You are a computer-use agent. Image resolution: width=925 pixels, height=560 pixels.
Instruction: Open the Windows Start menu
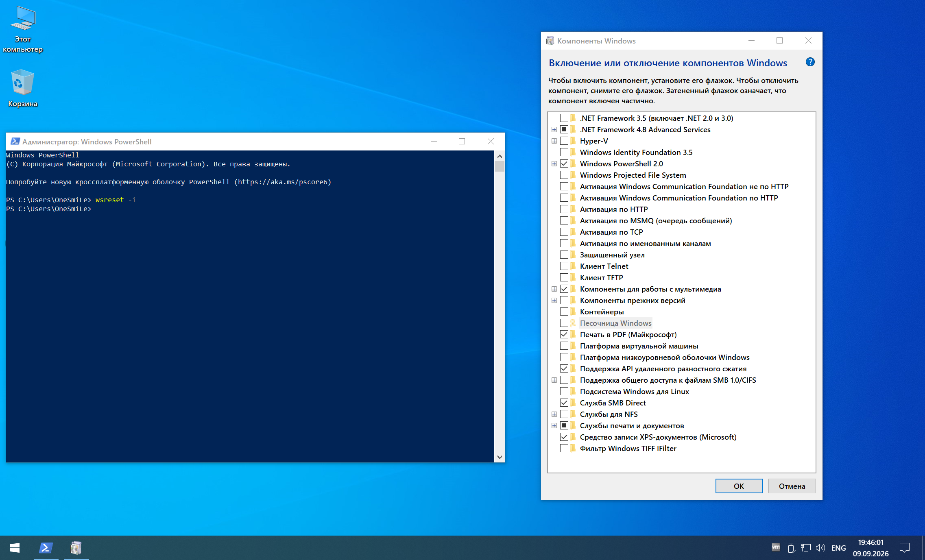(x=15, y=548)
